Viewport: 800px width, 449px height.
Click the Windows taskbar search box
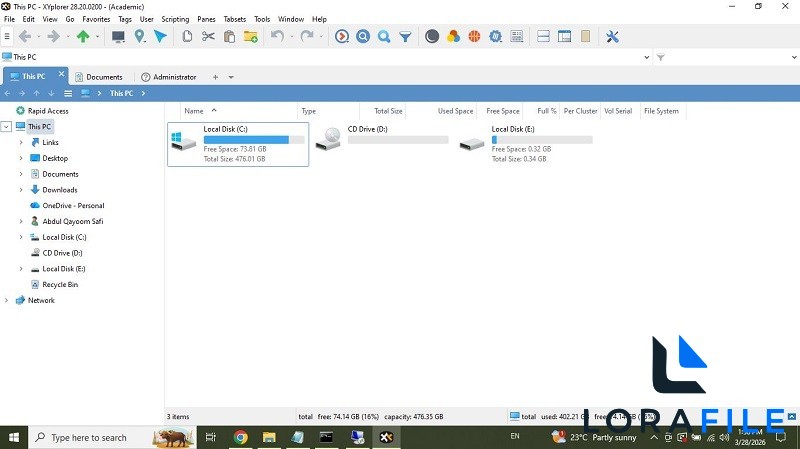pos(113,437)
